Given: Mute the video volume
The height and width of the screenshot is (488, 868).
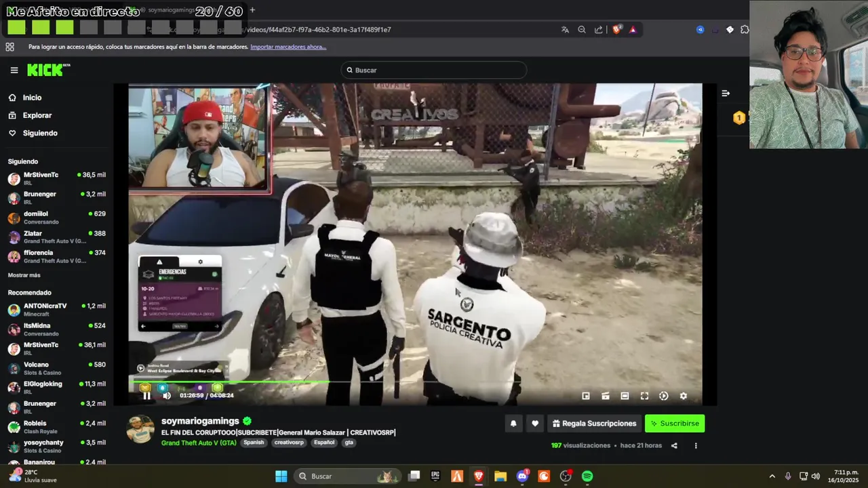Looking at the screenshot, I should click(x=167, y=396).
